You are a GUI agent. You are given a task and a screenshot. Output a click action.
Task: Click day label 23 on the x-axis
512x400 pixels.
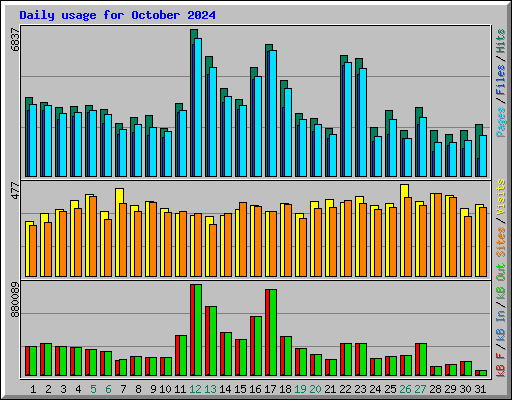coord(360,389)
